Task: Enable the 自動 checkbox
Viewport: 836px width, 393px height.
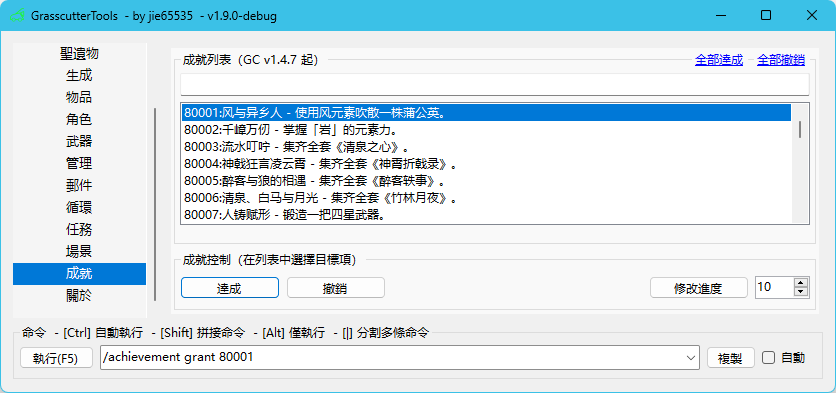Action: [768, 358]
